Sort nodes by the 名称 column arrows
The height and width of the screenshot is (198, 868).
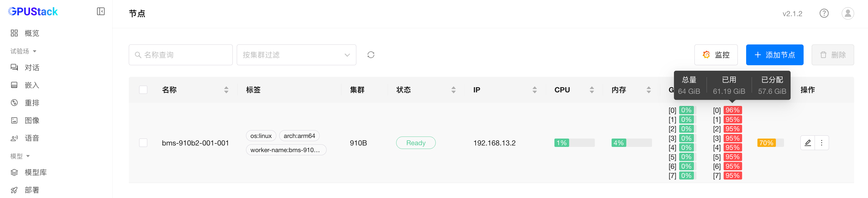(226, 90)
